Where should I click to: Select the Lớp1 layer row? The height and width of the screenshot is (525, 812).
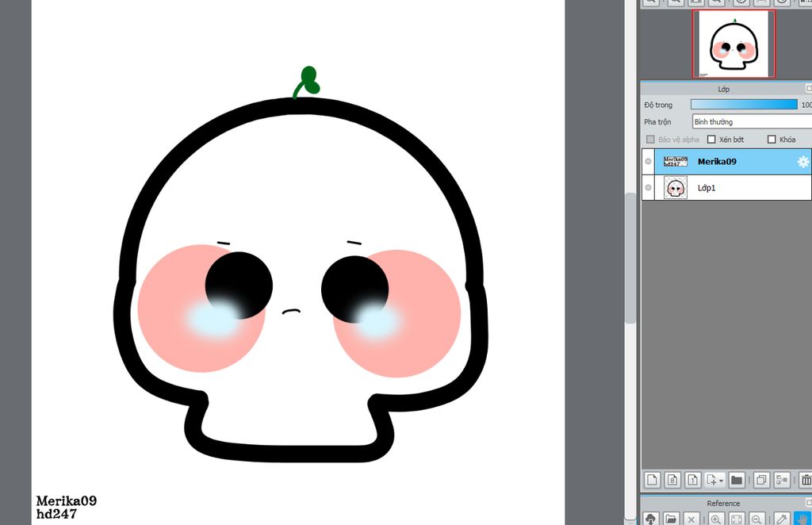[726, 187]
